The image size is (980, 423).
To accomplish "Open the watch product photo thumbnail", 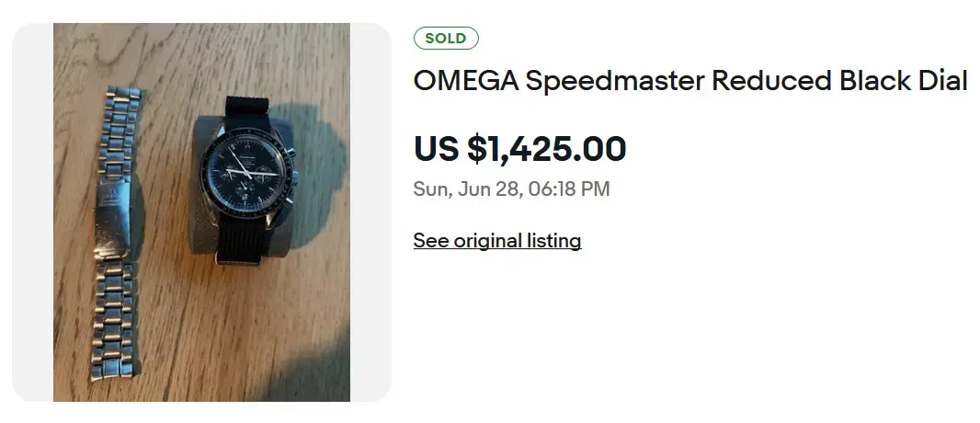I will coord(201,212).
